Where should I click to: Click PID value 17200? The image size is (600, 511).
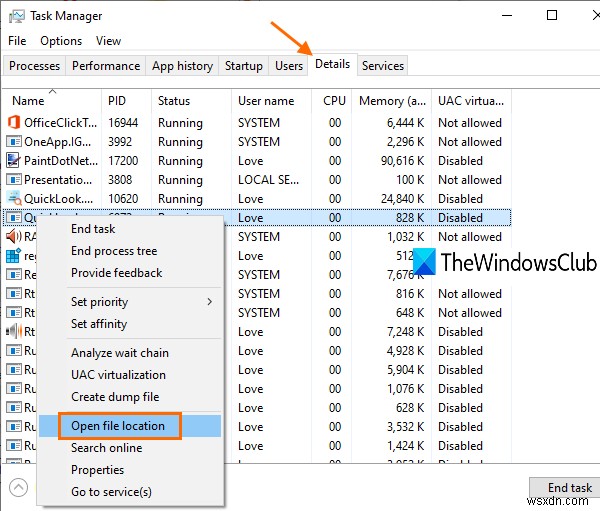click(123, 161)
